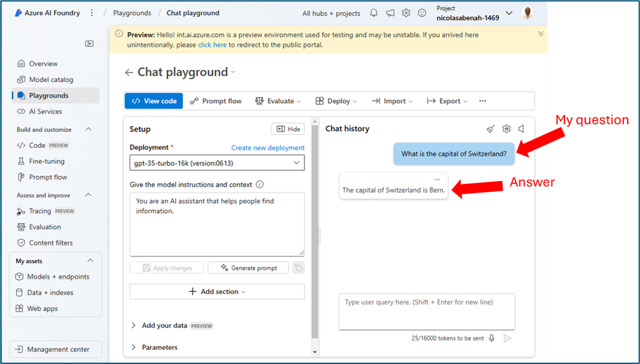
Task: Click the Azure AI Foundry logo
Action: click(x=18, y=13)
